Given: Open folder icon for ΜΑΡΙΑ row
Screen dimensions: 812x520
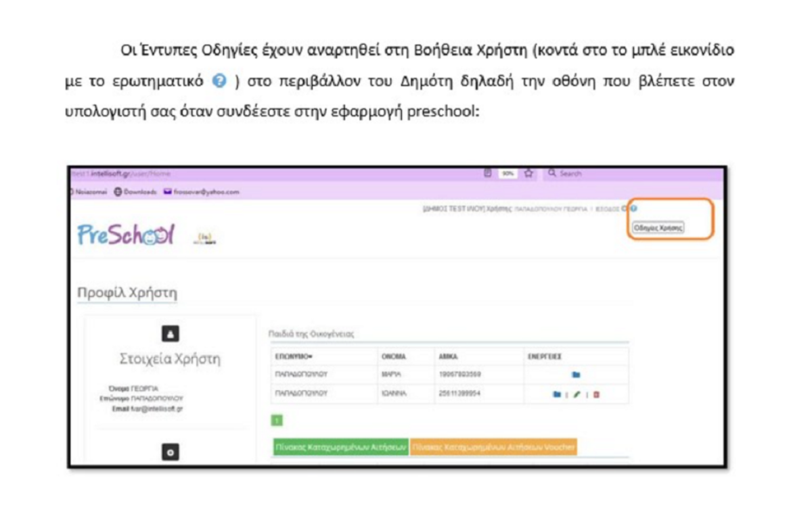Looking at the screenshot, I should (576, 375).
